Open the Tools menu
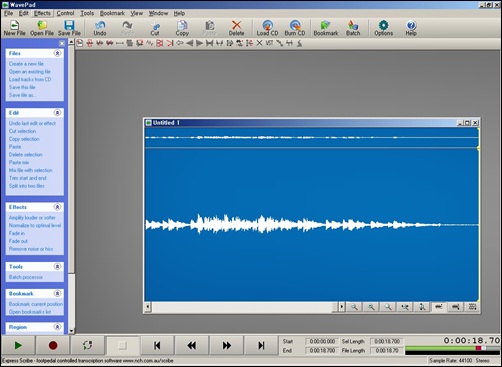Image resolution: width=502 pixels, height=367 pixels. pos(87,13)
